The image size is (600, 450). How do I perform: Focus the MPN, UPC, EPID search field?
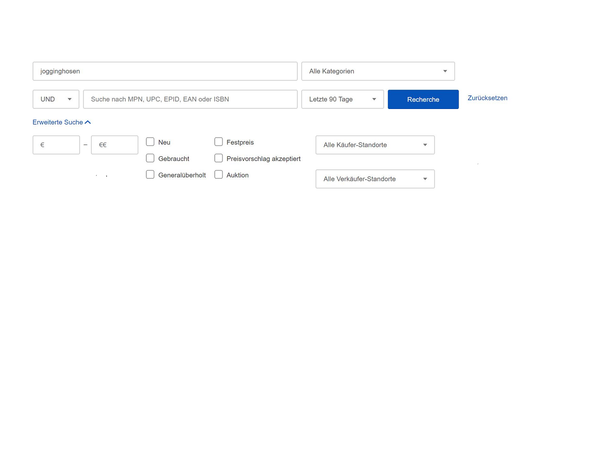(x=190, y=99)
